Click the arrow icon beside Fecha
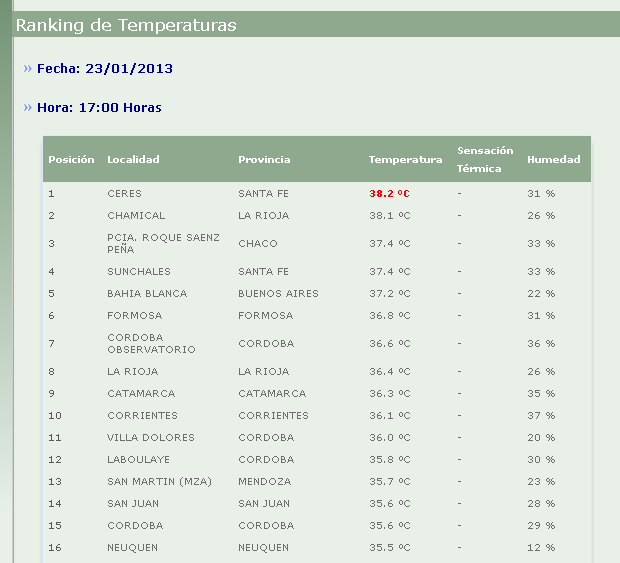Image resolution: width=620 pixels, height=563 pixels. pyautogui.click(x=28, y=69)
